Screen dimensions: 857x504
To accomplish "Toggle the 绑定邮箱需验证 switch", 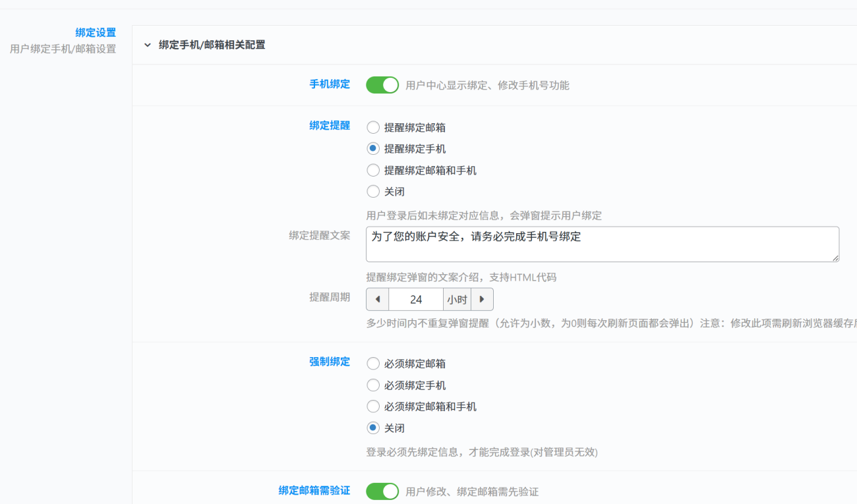I will (x=382, y=491).
